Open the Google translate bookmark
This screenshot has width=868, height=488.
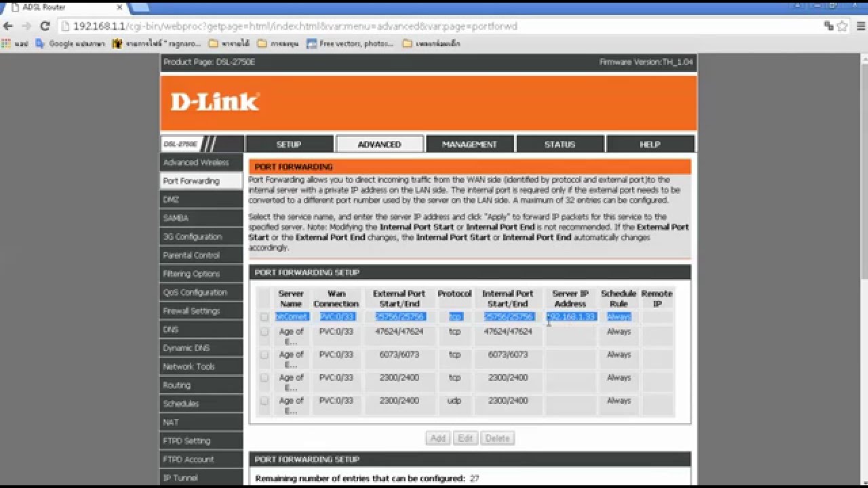pos(71,43)
